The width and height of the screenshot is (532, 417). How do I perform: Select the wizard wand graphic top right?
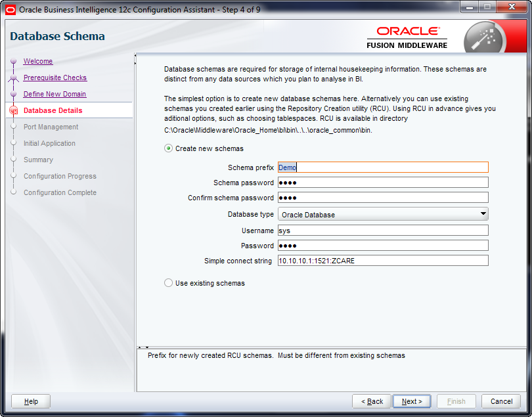(x=484, y=36)
